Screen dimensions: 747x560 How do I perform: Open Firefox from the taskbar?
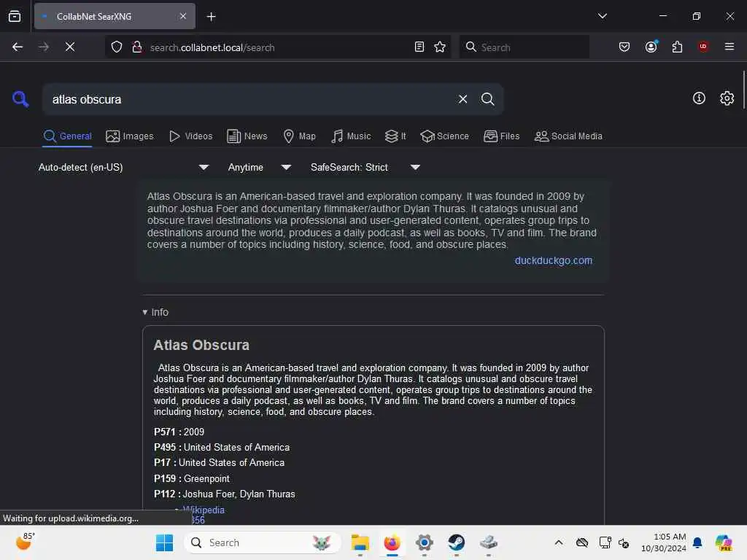392,542
